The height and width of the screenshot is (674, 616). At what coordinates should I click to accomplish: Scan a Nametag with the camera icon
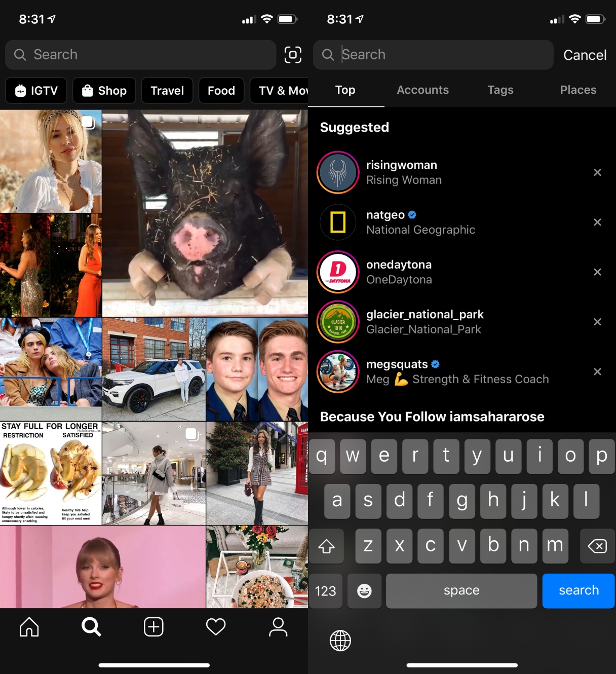(293, 55)
